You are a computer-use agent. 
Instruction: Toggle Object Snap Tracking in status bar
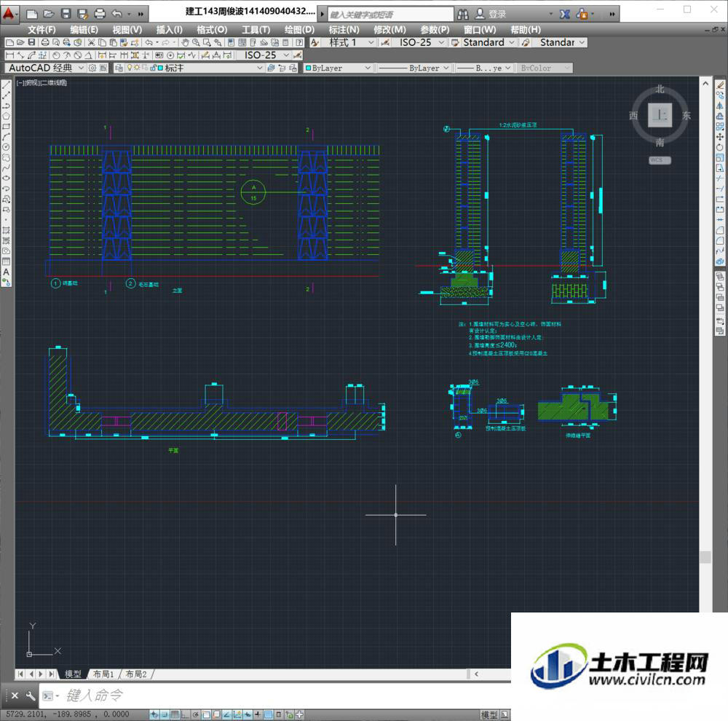226,714
